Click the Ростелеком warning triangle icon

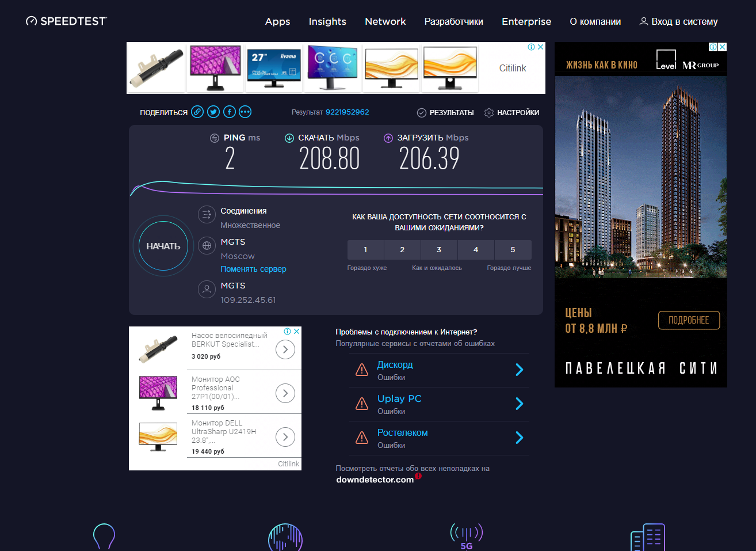[362, 438]
